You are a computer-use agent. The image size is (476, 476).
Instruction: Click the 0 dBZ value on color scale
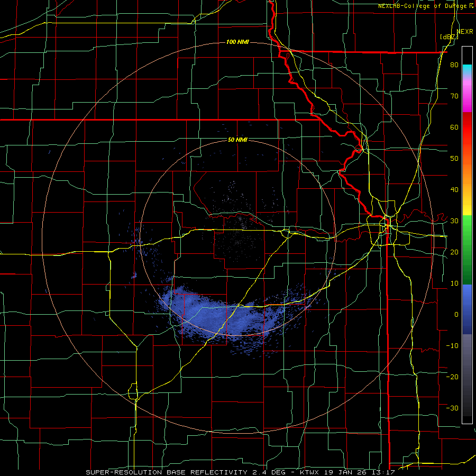(456, 315)
